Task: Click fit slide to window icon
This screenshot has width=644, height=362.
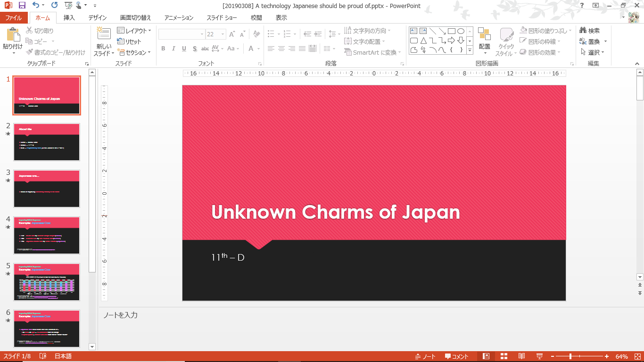Action: pos(637,356)
